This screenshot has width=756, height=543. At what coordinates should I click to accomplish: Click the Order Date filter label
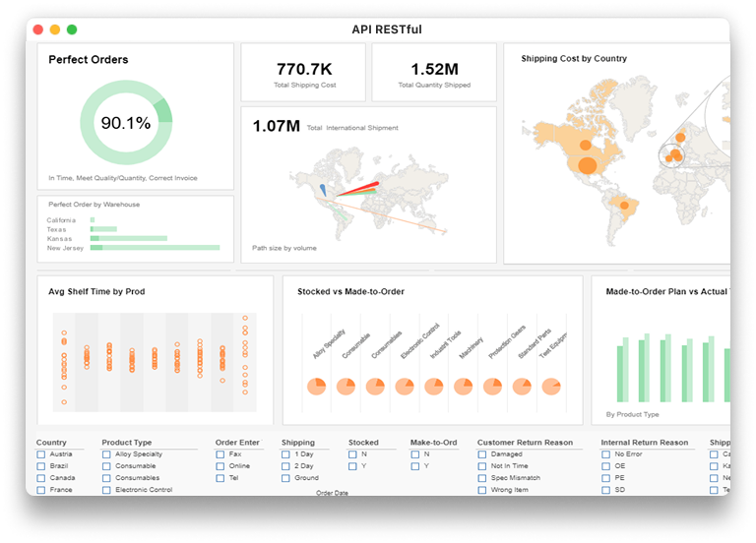[332, 492]
